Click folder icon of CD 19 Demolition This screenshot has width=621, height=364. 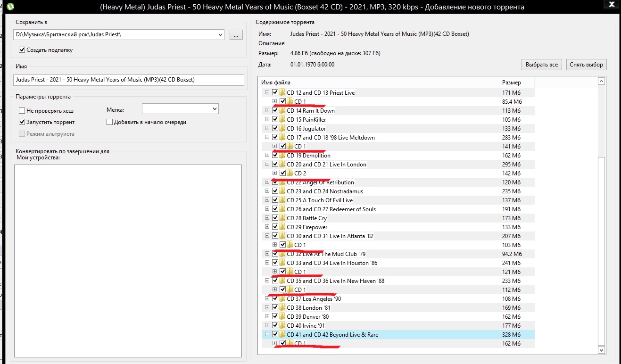click(282, 156)
